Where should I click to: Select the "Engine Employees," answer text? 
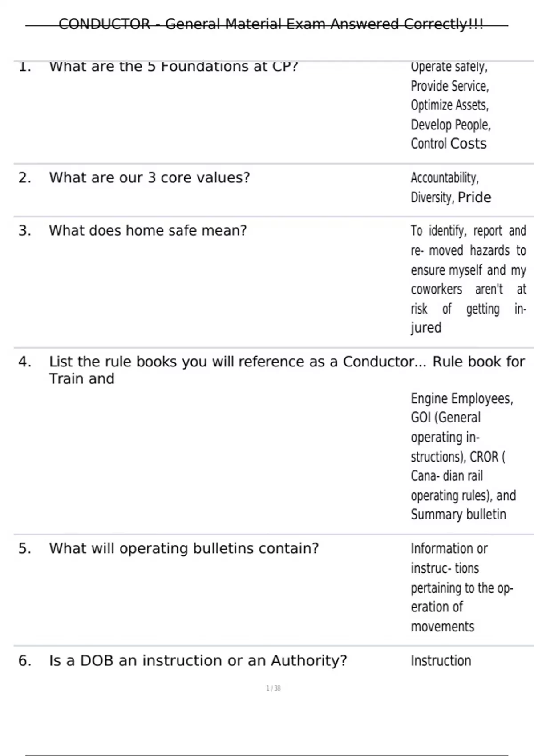click(x=462, y=398)
